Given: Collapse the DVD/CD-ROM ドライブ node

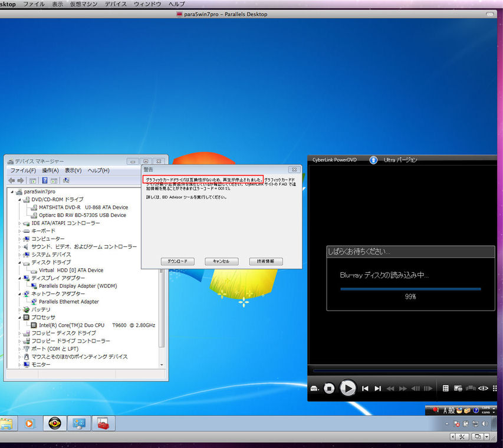Looking at the screenshot, I should 19,199.
